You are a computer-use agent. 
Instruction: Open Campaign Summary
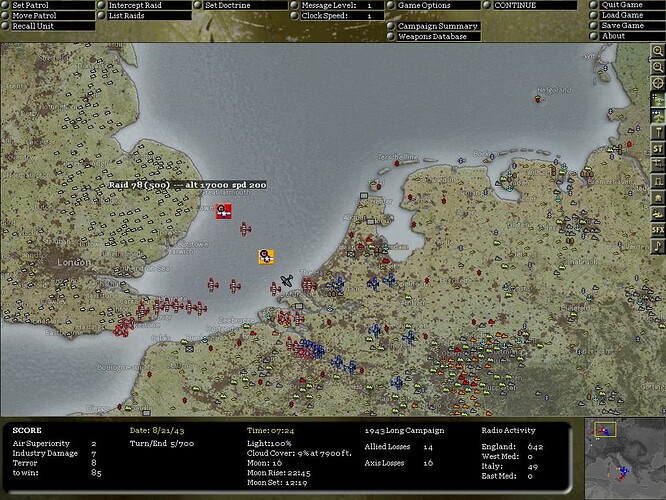click(434, 26)
